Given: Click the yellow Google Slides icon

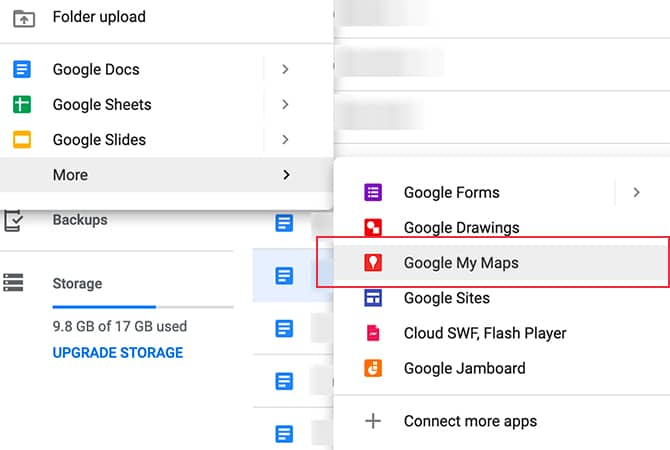Looking at the screenshot, I should click(22, 140).
